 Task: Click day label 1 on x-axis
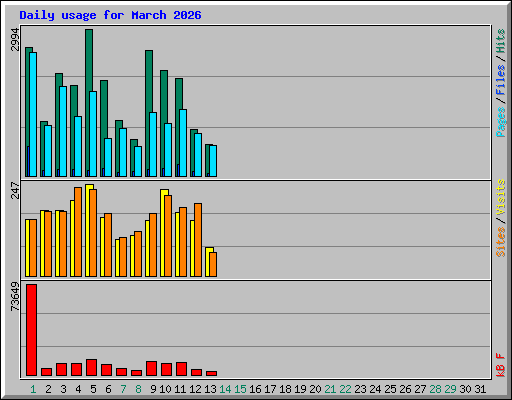(33, 389)
